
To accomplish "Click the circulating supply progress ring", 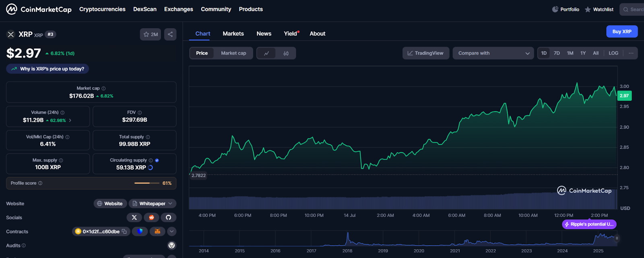I will pyautogui.click(x=151, y=168).
